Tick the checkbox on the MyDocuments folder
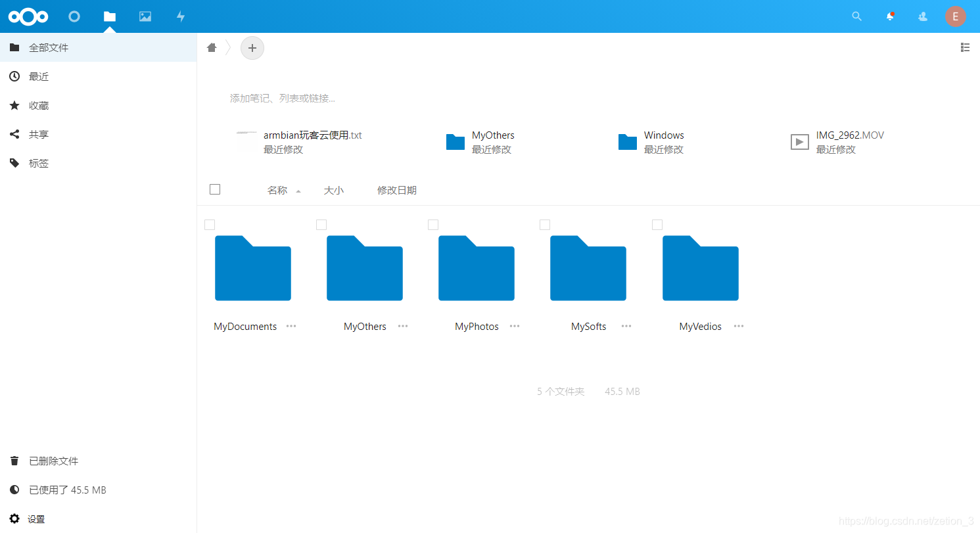The image size is (980, 533). point(209,224)
